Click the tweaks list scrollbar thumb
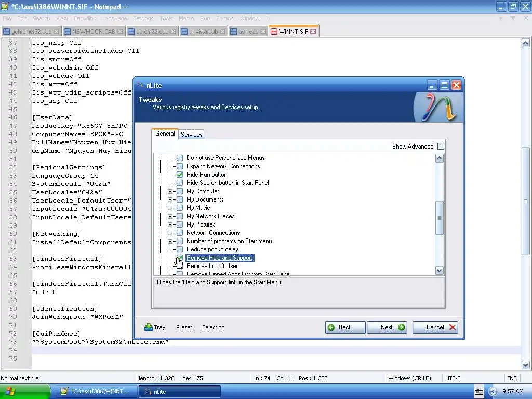This screenshot has height=399, width=532. point(440,218)
